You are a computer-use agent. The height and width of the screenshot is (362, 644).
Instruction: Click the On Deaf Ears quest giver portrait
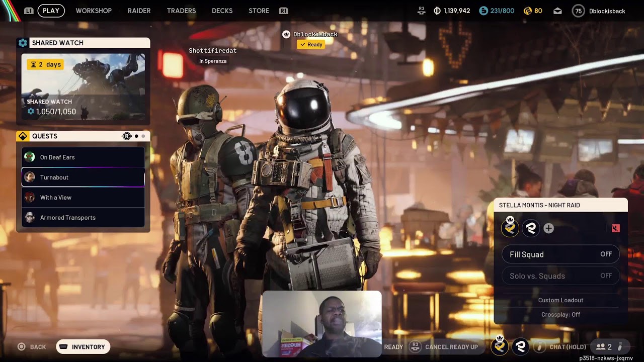click(30, 157)
